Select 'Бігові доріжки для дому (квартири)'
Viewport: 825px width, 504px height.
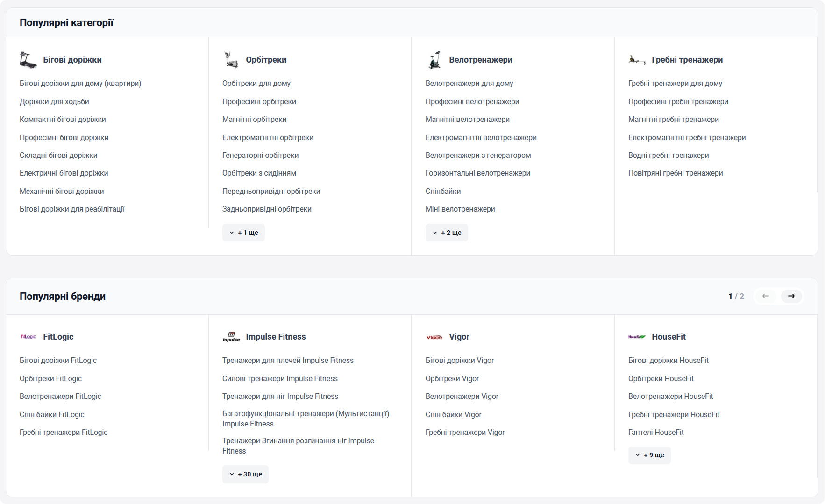click(x=80, y=84)
